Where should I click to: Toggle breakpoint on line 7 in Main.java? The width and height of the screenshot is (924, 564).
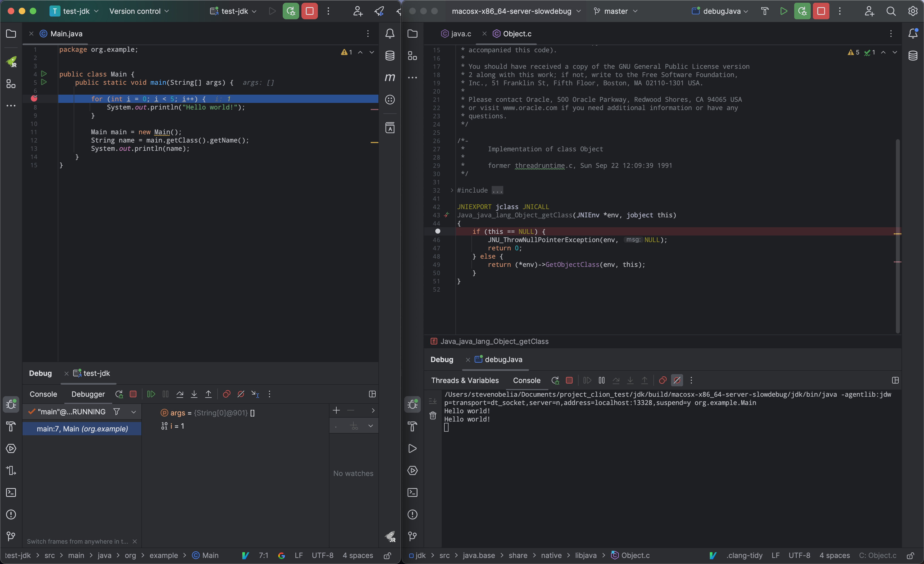pos(34,98)
